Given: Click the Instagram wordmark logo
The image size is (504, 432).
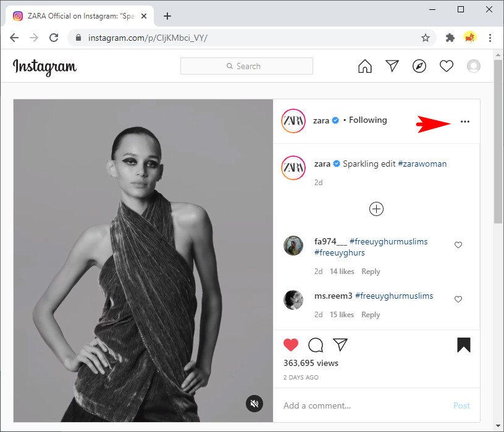Looking at the screenshot, I should [x=44, y=67].
